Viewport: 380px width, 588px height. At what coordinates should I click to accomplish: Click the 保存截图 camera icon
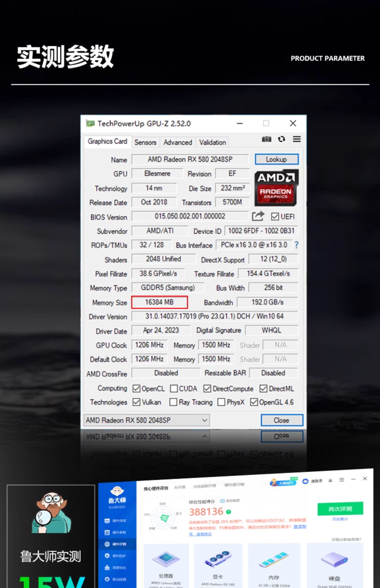[x=222, y=501]
